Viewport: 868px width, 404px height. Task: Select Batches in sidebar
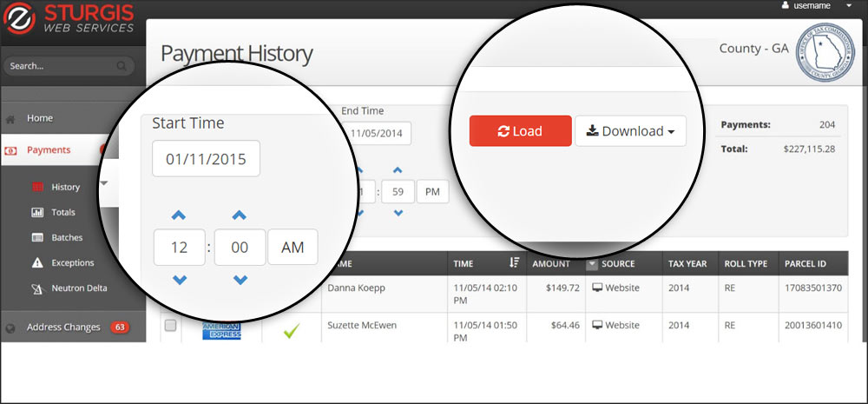coord(67,238)
